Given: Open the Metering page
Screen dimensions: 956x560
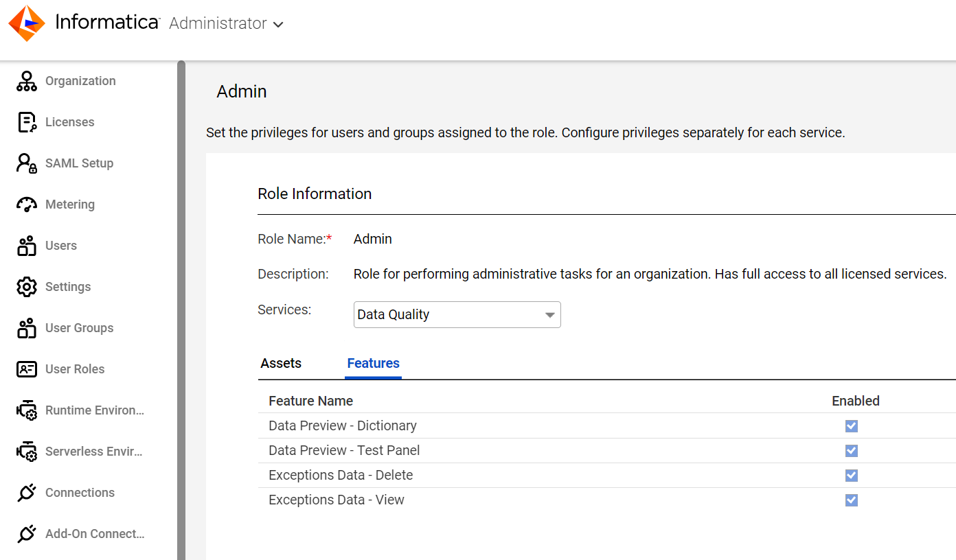Looking at the screenshot, I should click(x=70, y=205).
